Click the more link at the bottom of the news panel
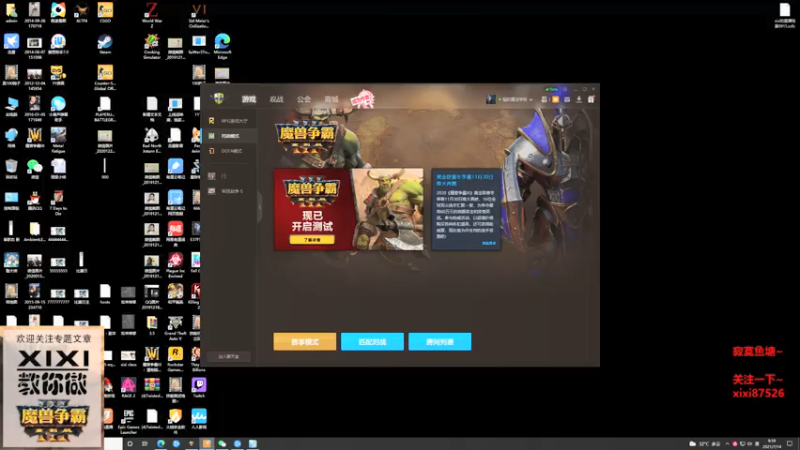This screenshot has height=450, width=800. pos(489,243)
